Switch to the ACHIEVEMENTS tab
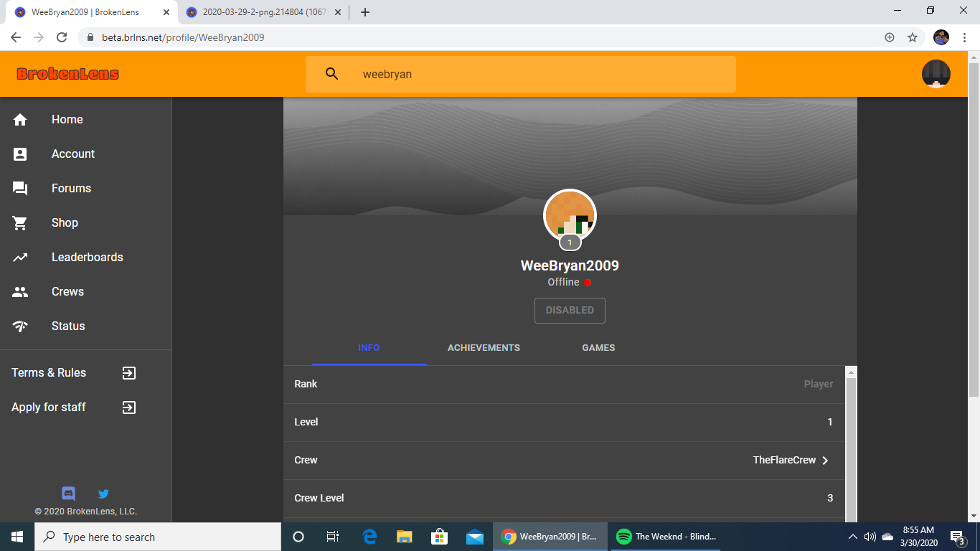The width and height of the screenshot is (980, 551). coord(484,348)
